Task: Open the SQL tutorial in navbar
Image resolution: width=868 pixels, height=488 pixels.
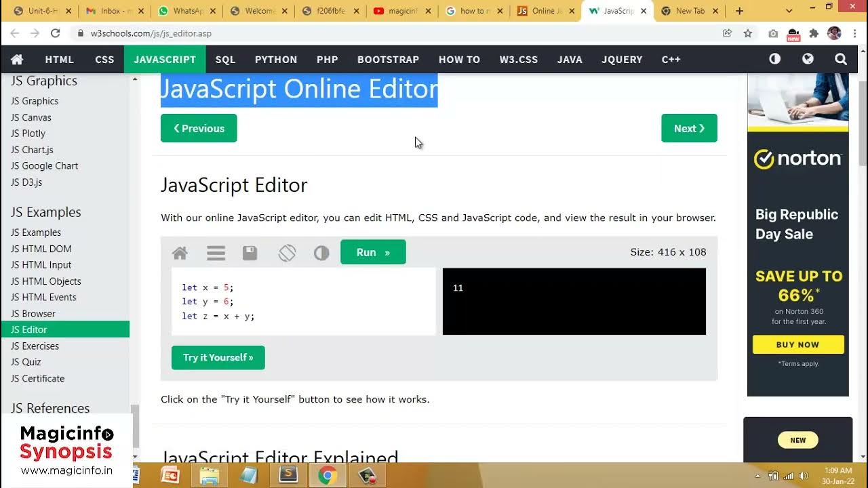Action: pos(225,60)
